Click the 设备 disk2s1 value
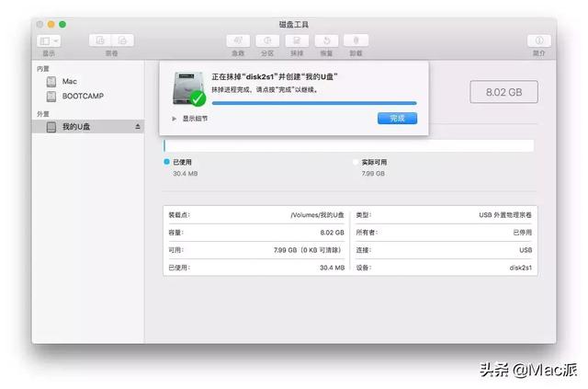Image resolution: width=588 pixels, height=389 pixels. pyautogui.click(x=521, y=268)
